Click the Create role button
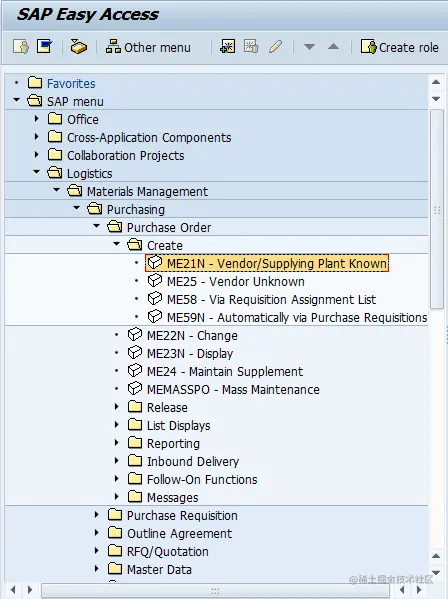Viewport: 448px width, 599px height. (x=399, y=47)
